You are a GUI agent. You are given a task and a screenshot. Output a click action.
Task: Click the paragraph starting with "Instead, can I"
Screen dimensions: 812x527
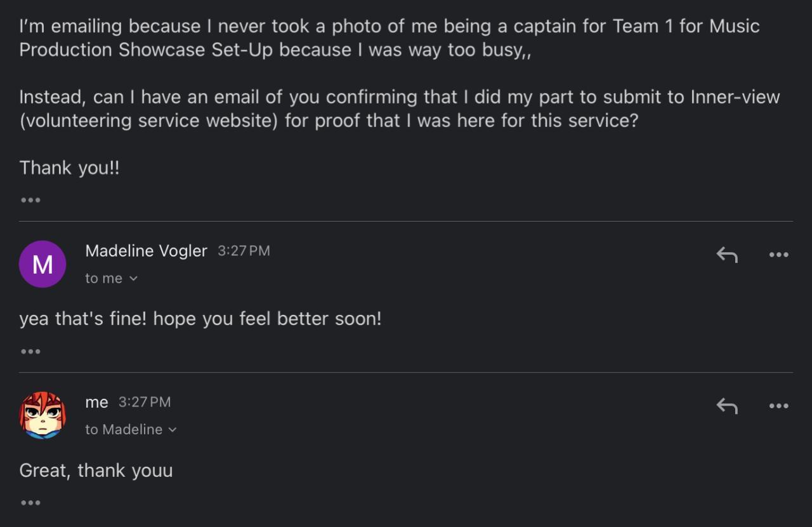point(399,109)
